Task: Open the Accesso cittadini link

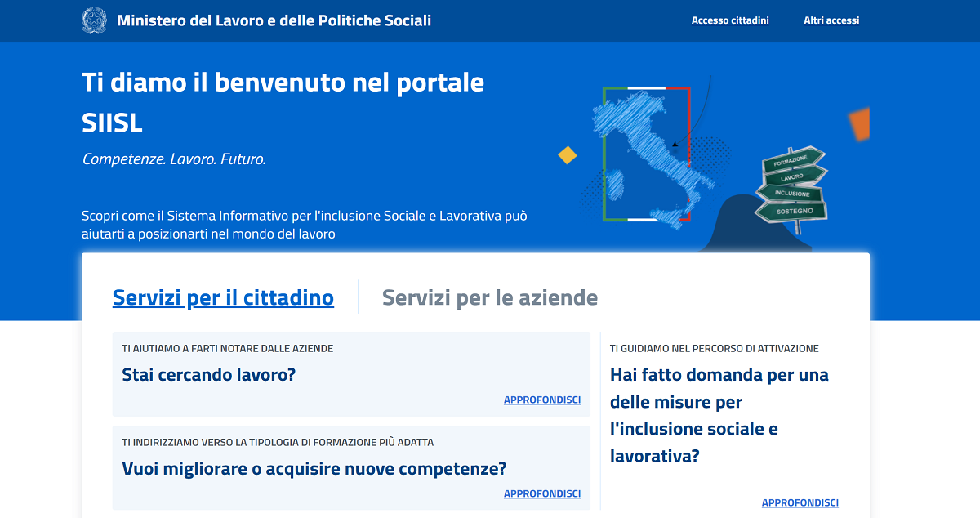Action: coord(730,20)
